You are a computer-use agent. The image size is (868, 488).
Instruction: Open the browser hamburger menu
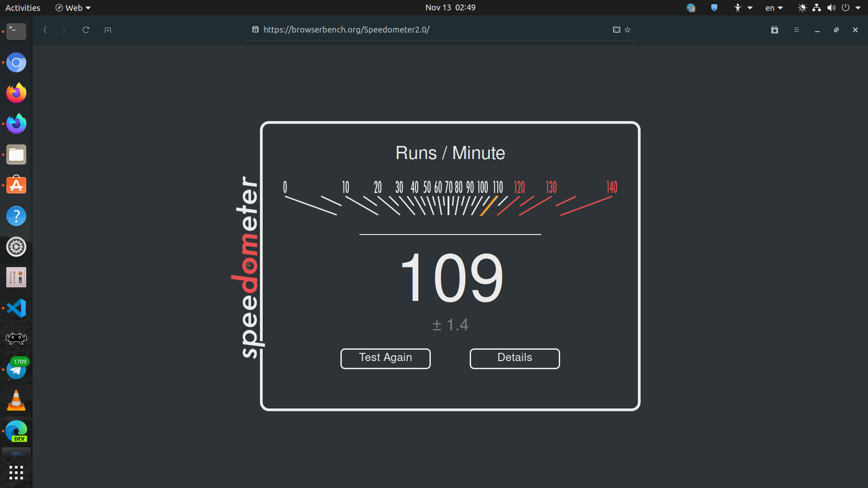pyautogui.click(x=797, y=30)
